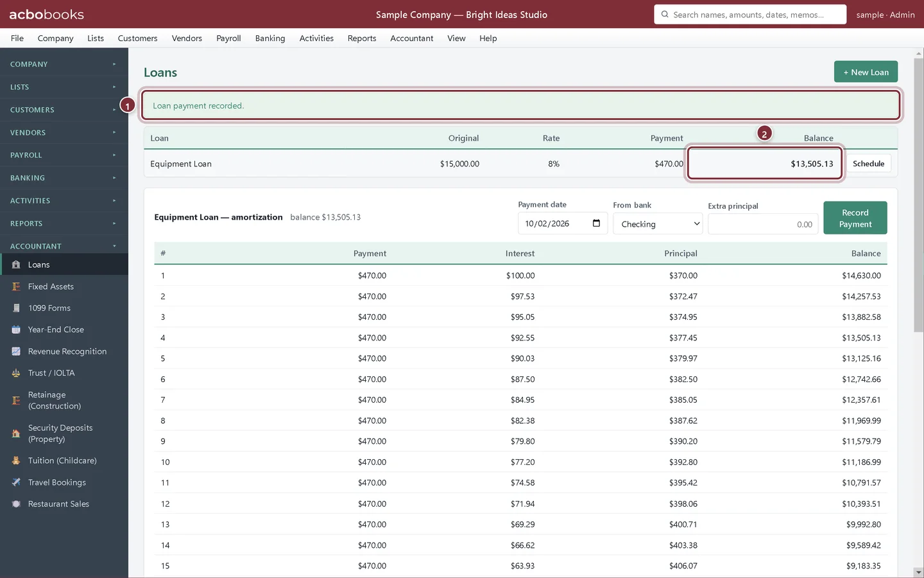Viewport: 924px width, 578px height.
Task: Open the Help menu
Action: pos(488,38)
